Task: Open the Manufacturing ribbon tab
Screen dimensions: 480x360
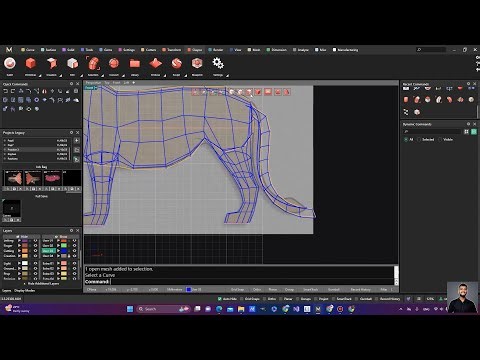Action: (345, 50)
